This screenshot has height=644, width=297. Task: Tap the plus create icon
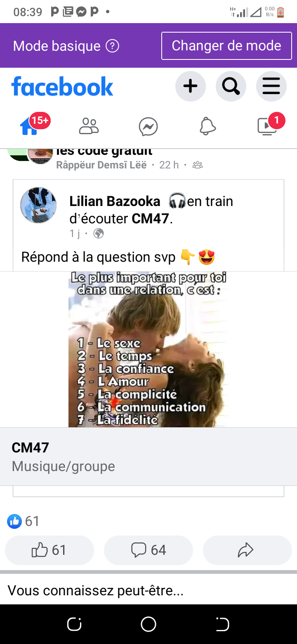pos(190,86)
